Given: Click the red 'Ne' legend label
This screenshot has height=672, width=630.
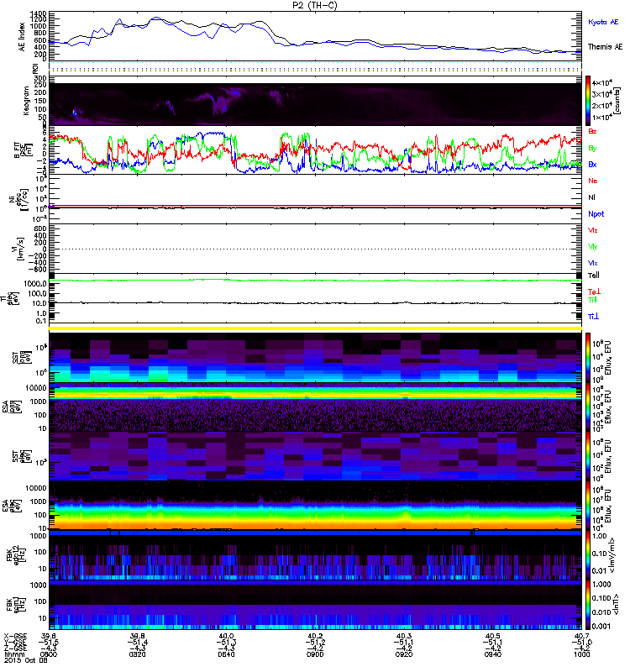Looking at the screenshot, I should click(x=593, y=181).
